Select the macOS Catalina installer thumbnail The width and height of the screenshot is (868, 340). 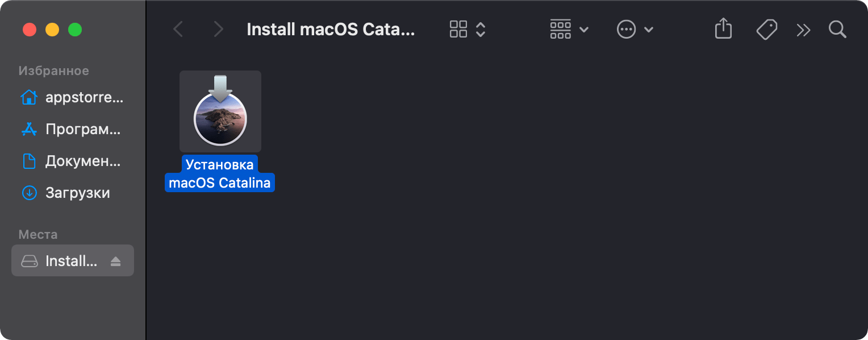click(x=220, y=111)
